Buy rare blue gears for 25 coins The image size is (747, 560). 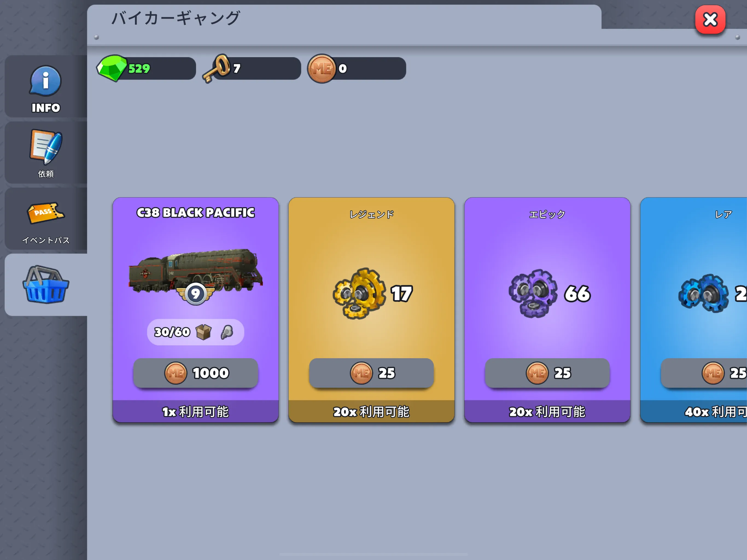704,373
